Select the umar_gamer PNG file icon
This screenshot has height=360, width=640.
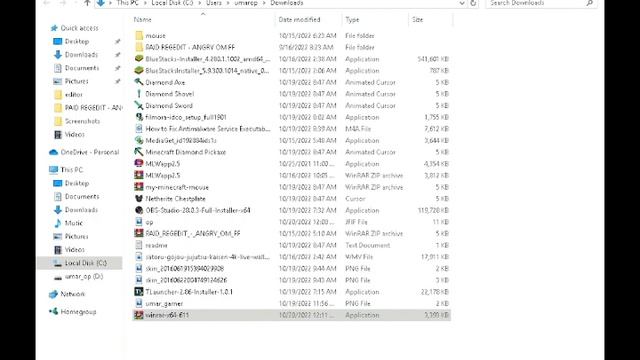coord(139,303)
